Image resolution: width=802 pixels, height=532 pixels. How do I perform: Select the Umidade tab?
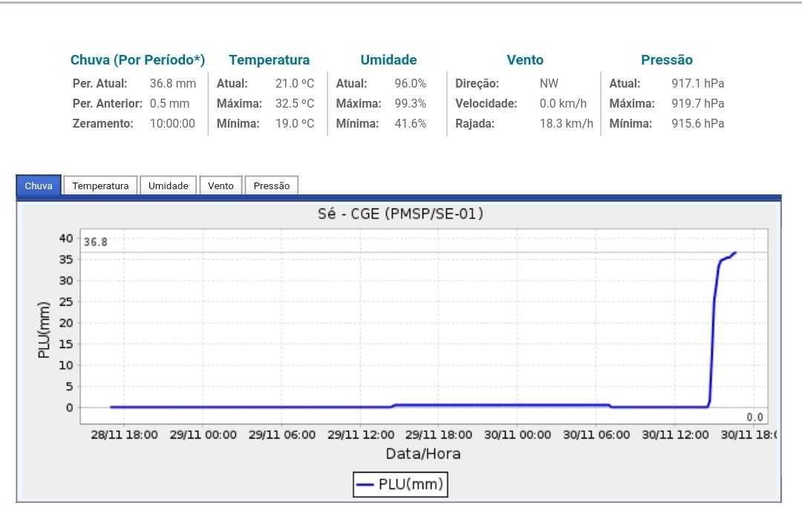point(169,185)
